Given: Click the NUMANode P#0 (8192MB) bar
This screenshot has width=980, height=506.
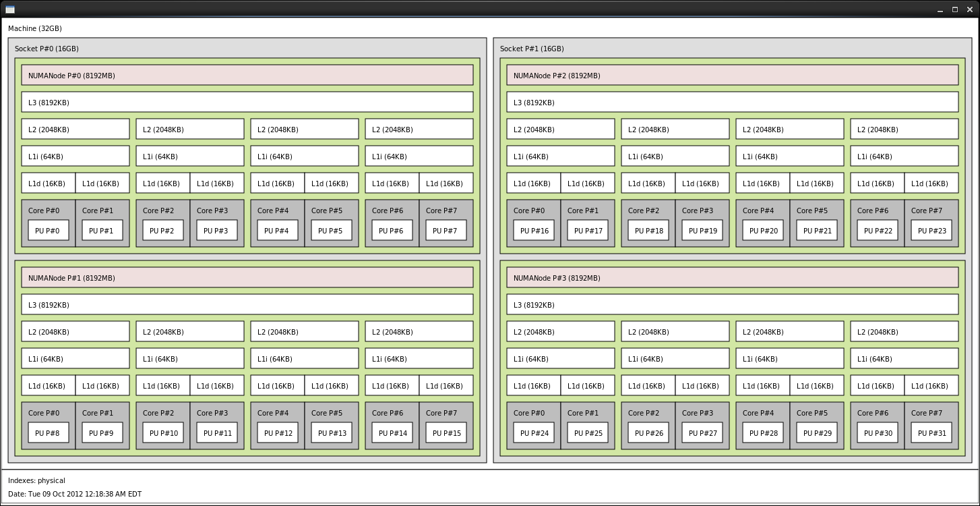Looking at the screenshot, I should tap(247, 76).
